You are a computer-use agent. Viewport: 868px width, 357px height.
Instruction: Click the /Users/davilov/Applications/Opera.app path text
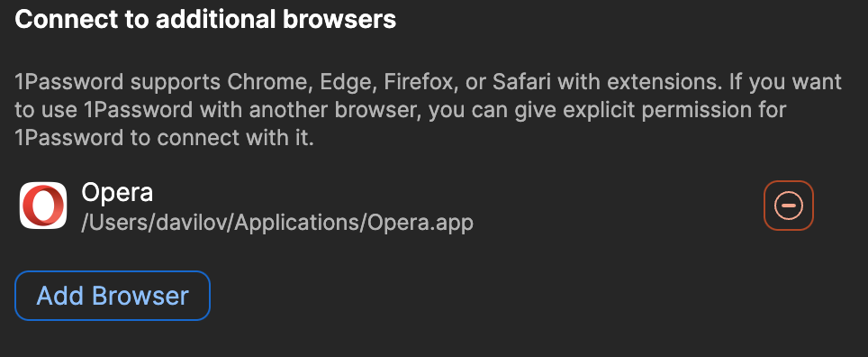pos(277,223)
